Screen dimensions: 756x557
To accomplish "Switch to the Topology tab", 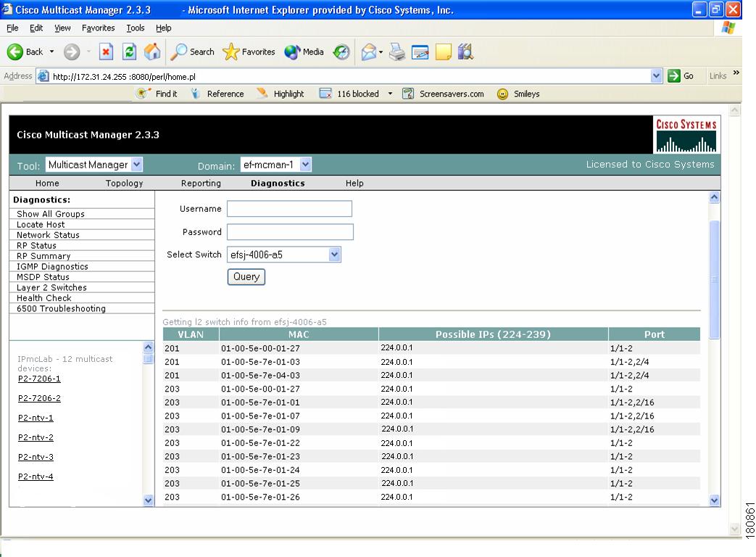I will [125, 183].
